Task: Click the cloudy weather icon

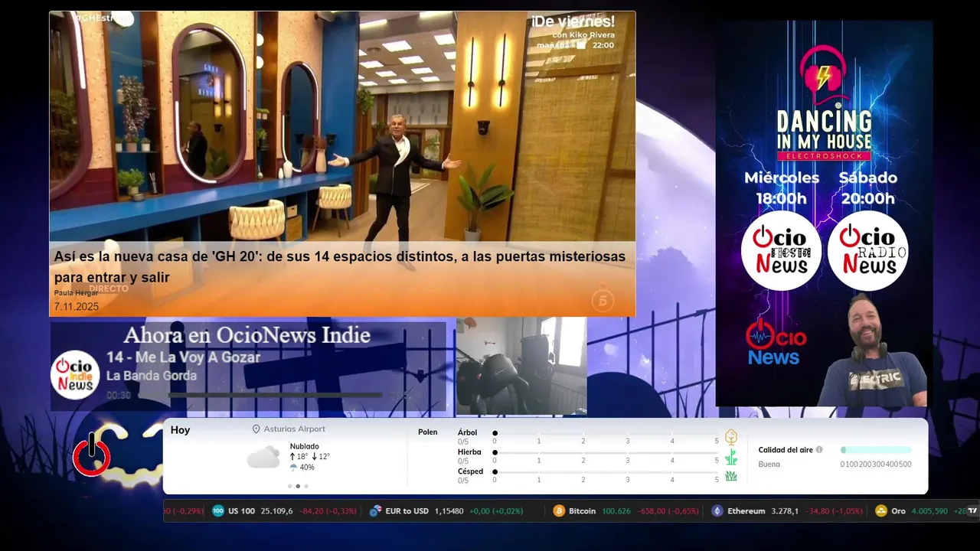Action: click(x=263, y=458)
